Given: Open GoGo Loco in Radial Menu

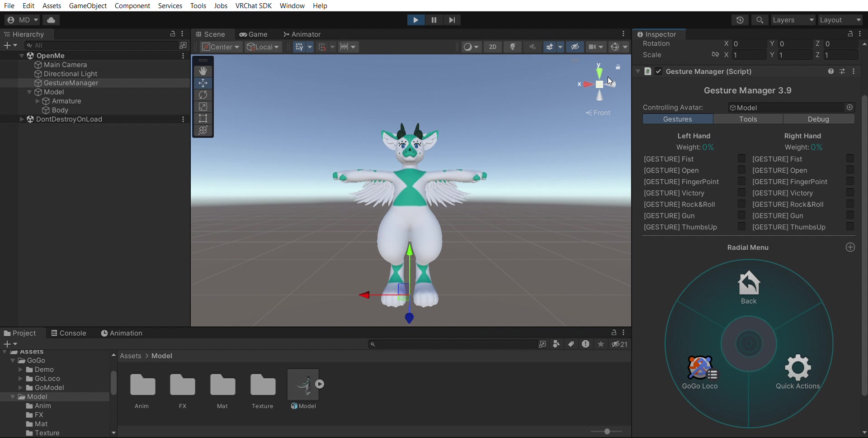Looking at the screenshot, I should (700, 372).
